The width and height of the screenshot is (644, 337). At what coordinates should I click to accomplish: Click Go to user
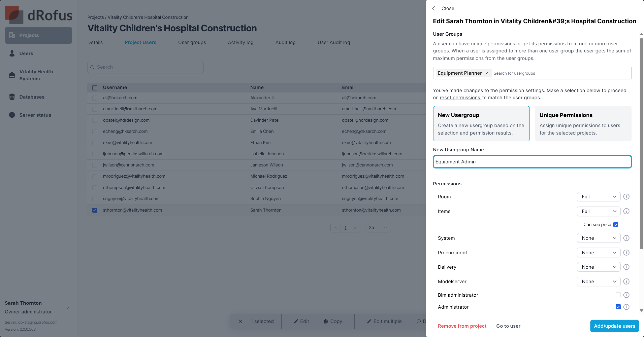click(x=508, y=326)
